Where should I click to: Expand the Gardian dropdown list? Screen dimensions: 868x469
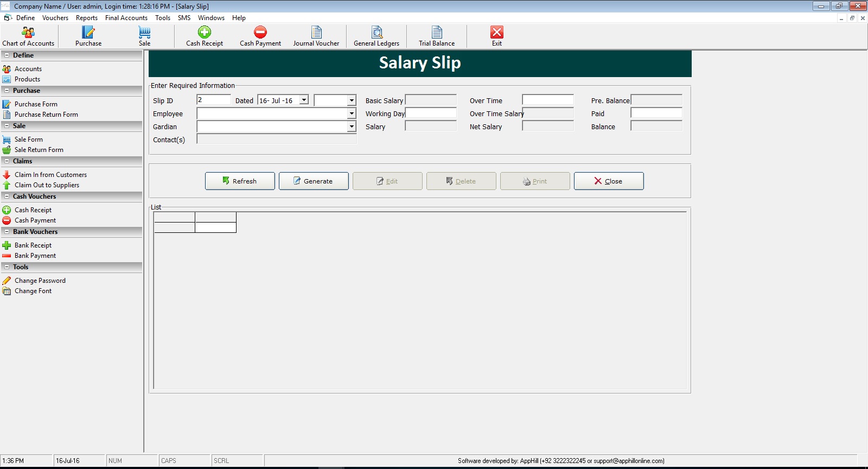point(352,126)
